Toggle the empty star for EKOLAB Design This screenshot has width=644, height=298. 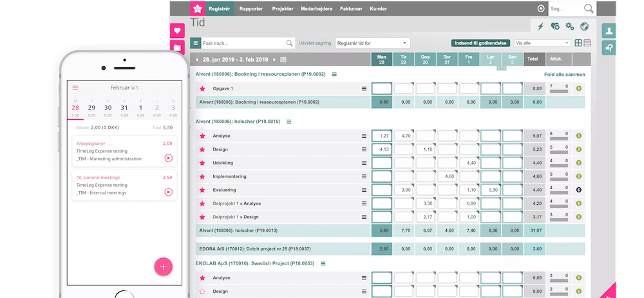point(202,291)
